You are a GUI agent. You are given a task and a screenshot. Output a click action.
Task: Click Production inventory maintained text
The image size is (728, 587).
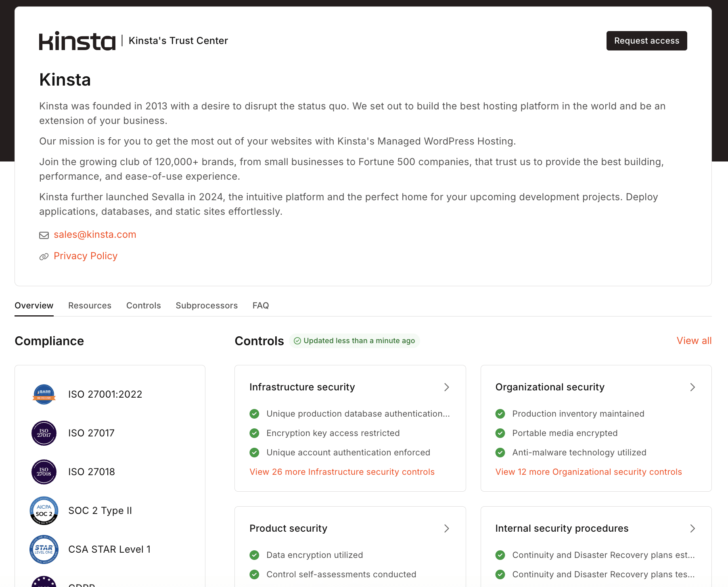pyautogui.click(x=578, y=414)
